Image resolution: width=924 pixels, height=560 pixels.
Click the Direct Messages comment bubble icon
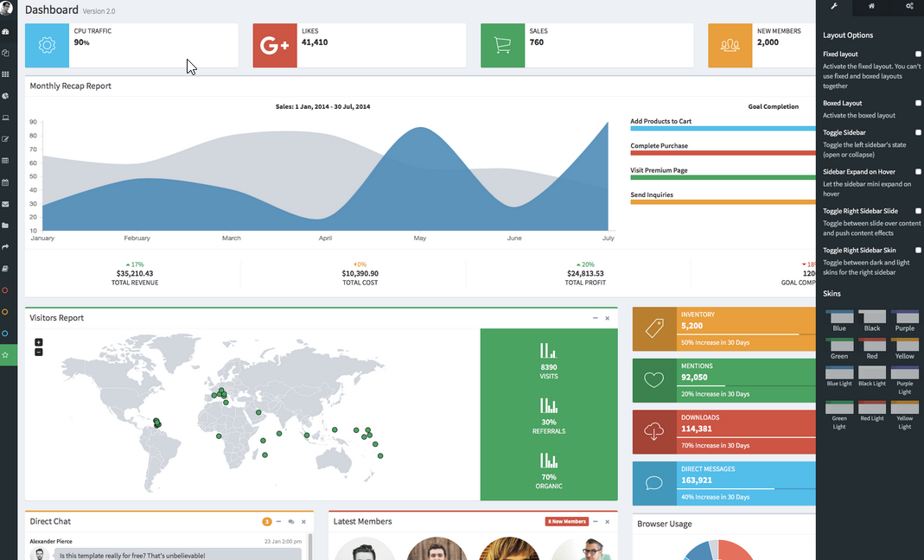coord(654,483)
